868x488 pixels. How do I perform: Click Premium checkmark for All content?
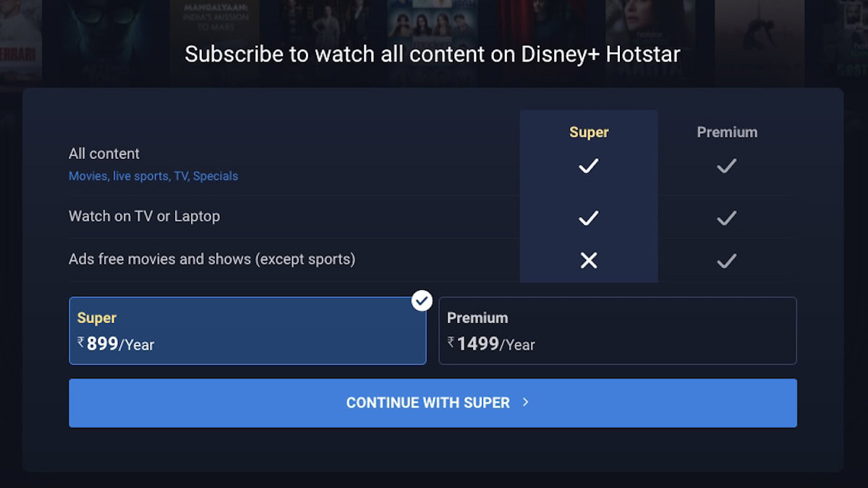pyautogui.click(x=726, y=166)
